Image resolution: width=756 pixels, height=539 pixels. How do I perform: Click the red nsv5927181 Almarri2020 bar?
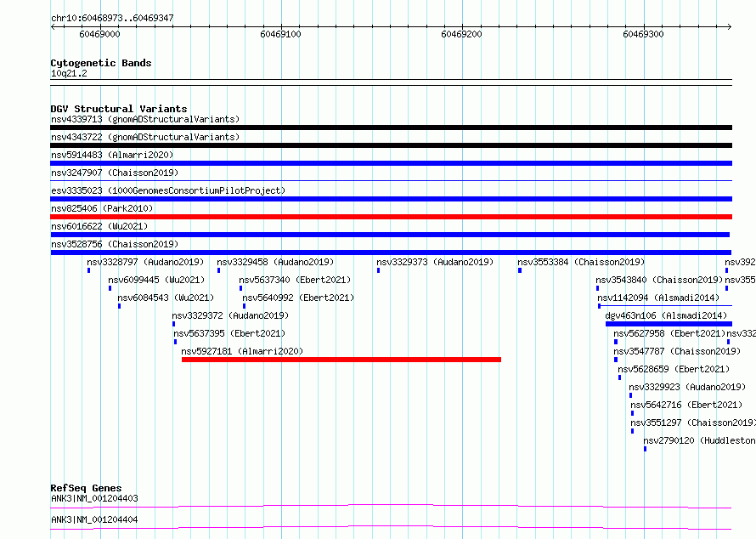341,360
